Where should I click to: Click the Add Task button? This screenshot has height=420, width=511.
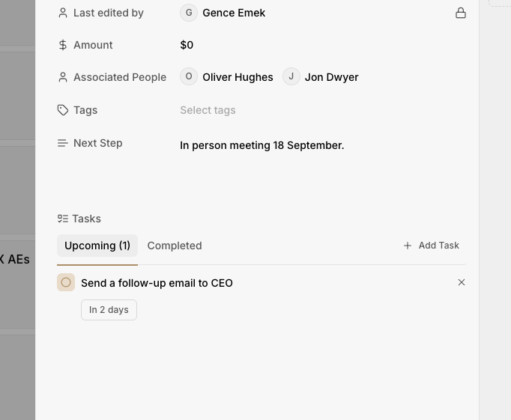(x=432, y=246)
